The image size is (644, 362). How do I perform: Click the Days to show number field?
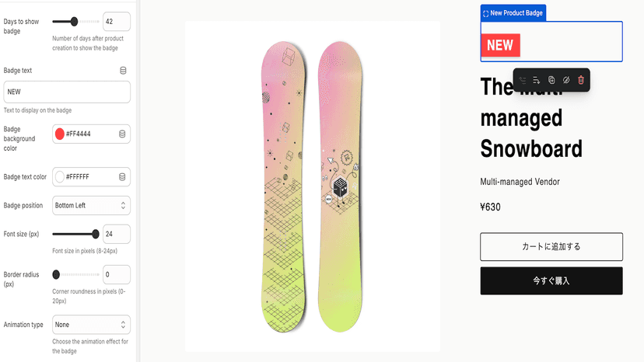(117, 21)
